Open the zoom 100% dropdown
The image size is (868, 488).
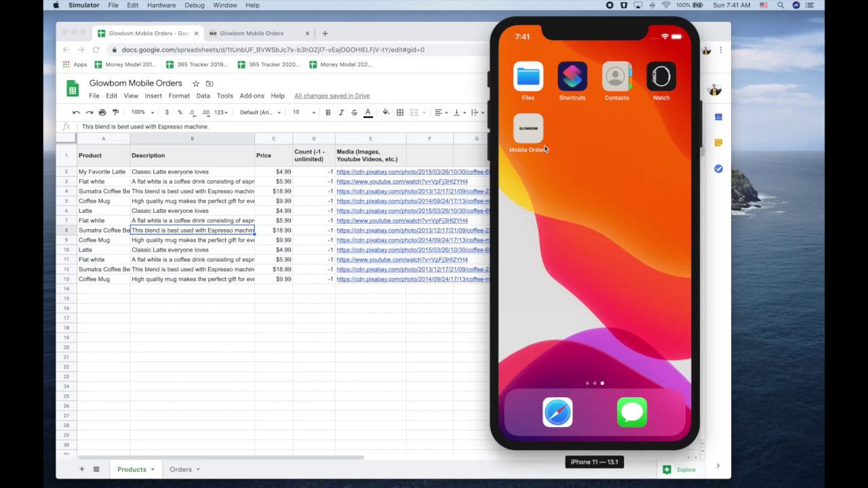[142, 113]
